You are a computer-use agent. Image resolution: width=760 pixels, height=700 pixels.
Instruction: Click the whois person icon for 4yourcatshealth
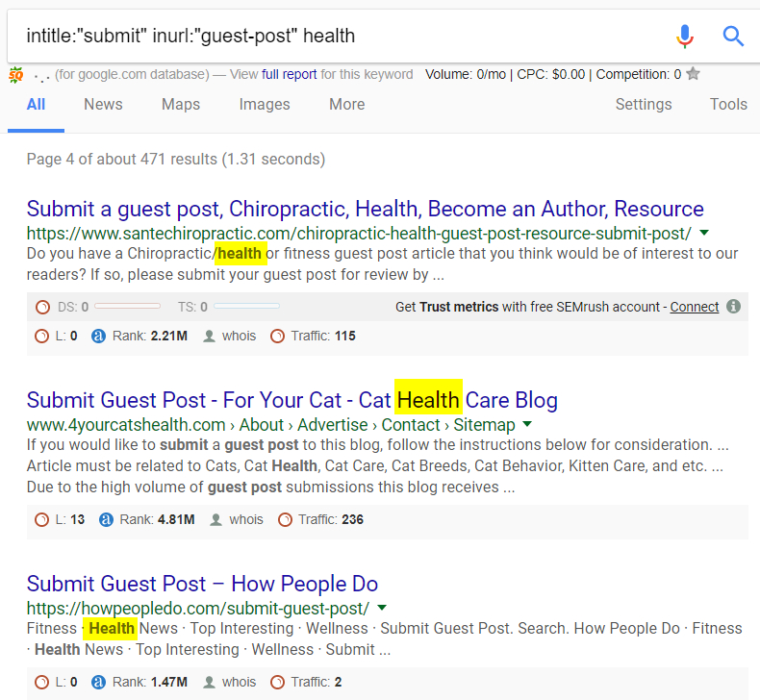tap(216, 520)
